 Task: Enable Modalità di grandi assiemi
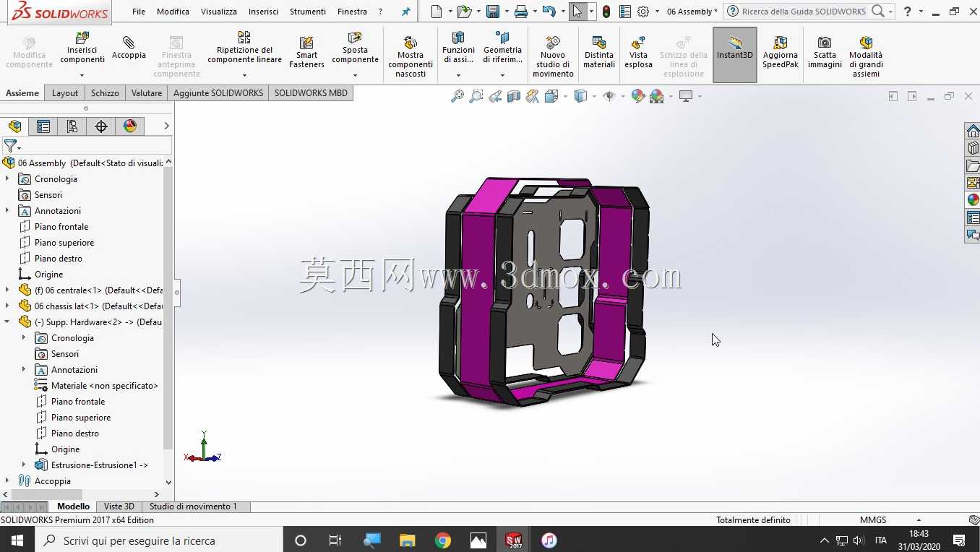click(x=866, y=56)
